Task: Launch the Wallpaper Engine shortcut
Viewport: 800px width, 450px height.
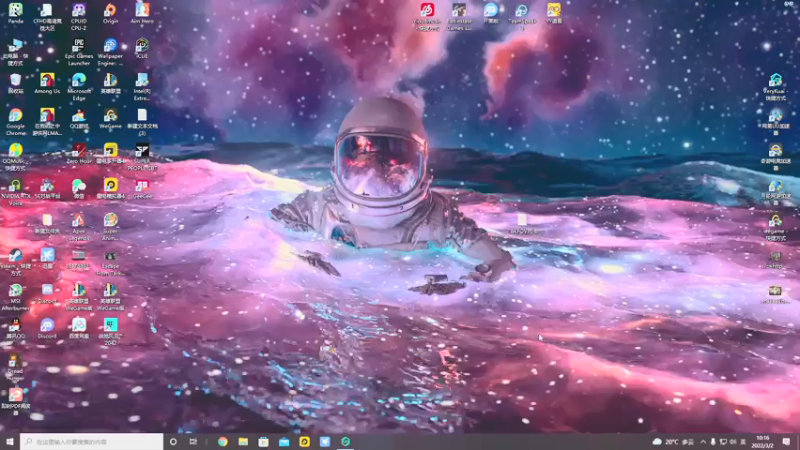Action: [x=110, y=52]
